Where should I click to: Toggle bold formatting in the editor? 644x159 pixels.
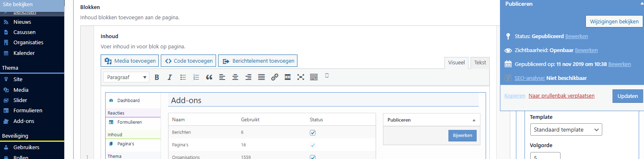coord(157,77)
